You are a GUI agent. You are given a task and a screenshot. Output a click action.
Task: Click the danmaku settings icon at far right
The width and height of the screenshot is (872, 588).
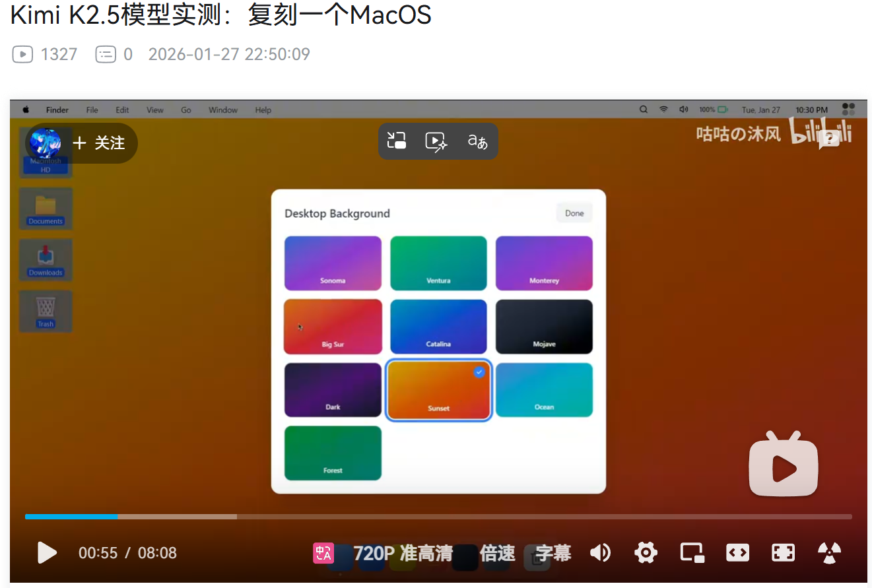pos(828,553)
